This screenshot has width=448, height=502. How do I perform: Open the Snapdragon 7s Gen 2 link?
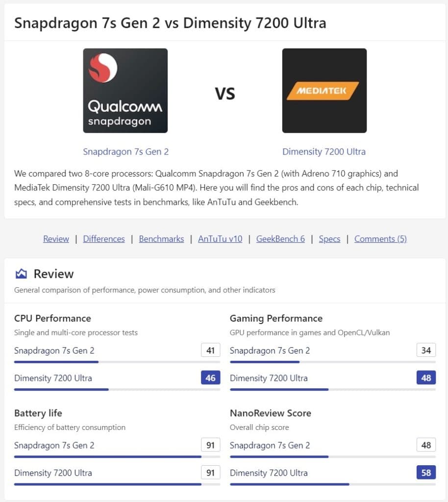coord(125,151)
